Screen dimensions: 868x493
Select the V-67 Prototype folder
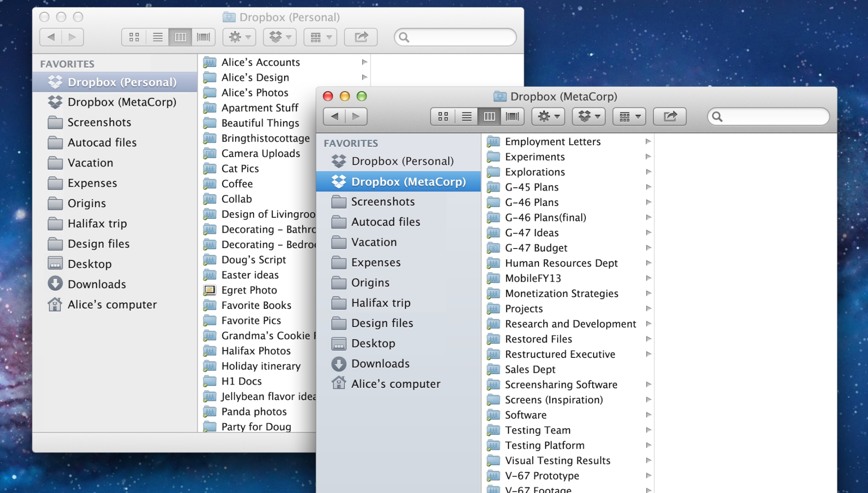pyautogui.click(x=569, y=476)
